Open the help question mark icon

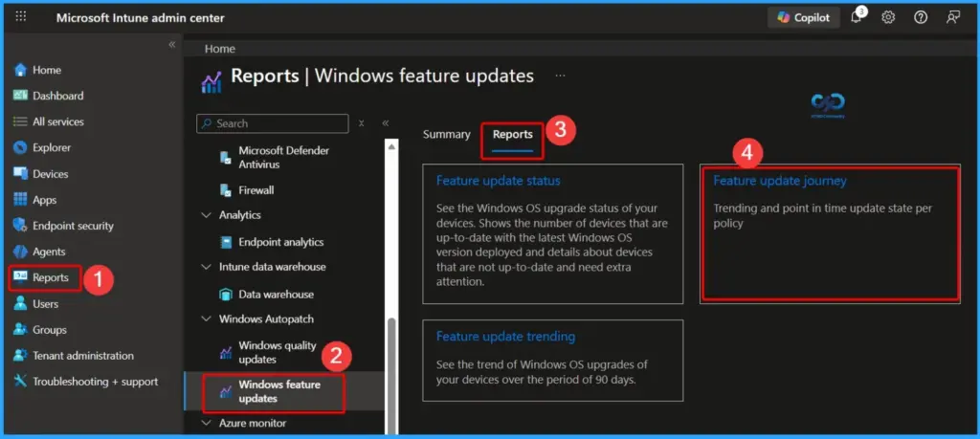tap(921, 17)
